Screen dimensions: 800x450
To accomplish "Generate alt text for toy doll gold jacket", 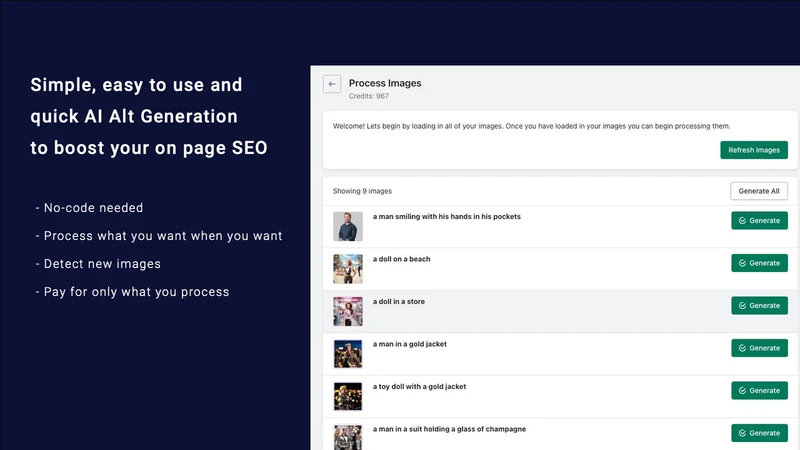I will point(759,390).
